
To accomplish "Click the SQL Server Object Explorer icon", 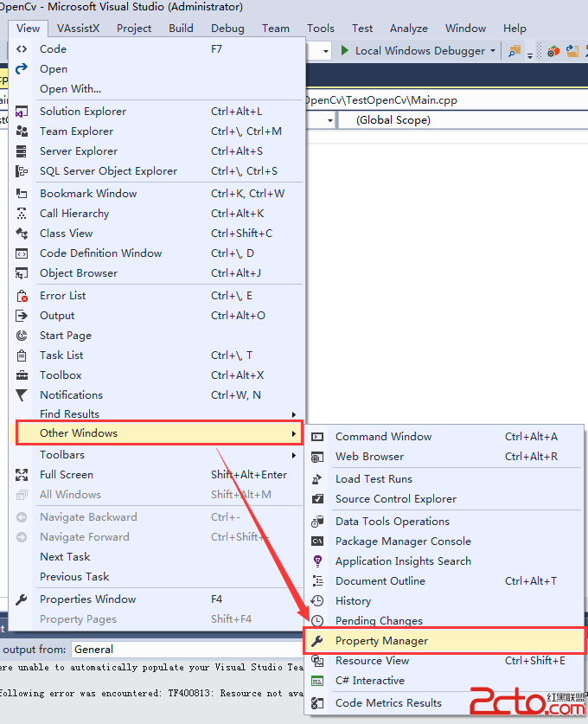I will pos(22,171).
